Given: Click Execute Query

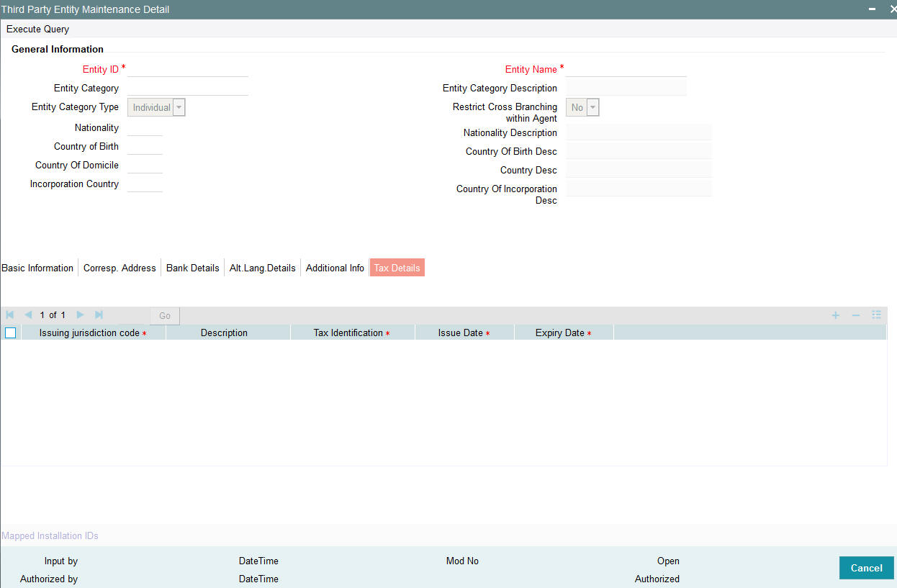Looking at the screenshot, I should point(38,30).
